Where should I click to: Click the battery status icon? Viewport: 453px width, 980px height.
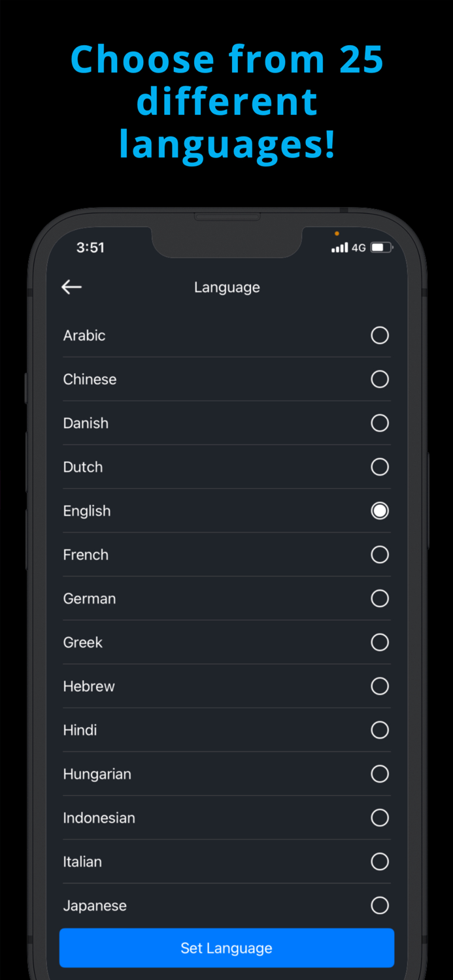pyautogui.click(x=380, y=247)
